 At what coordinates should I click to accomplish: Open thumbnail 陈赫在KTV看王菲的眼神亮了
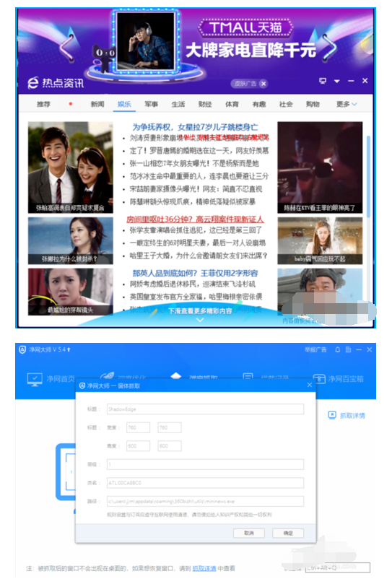coord(320,167)
